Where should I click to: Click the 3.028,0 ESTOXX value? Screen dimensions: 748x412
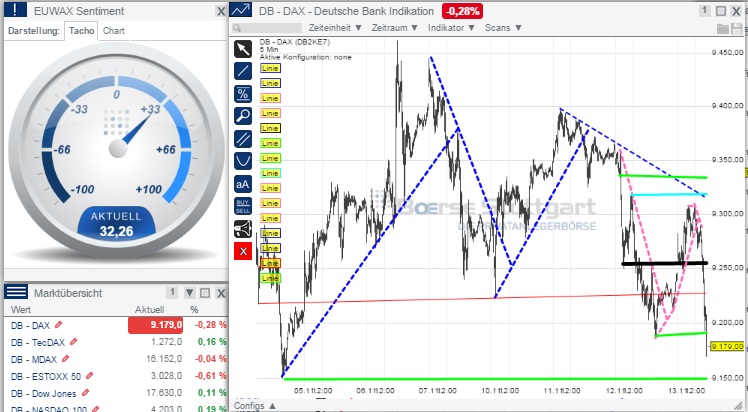pyautogui.click(x=166, y=376)
